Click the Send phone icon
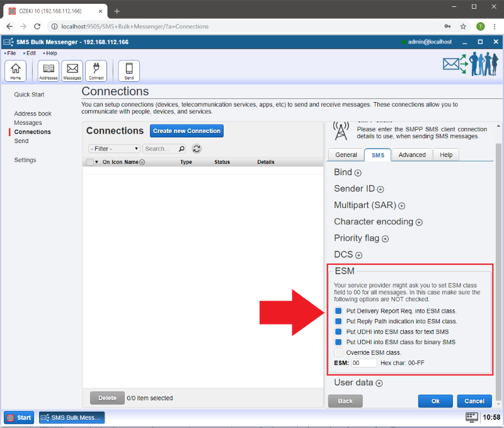The height and width of the screenshot is (428, 504). pyautogui.click(x=129, y=71)
